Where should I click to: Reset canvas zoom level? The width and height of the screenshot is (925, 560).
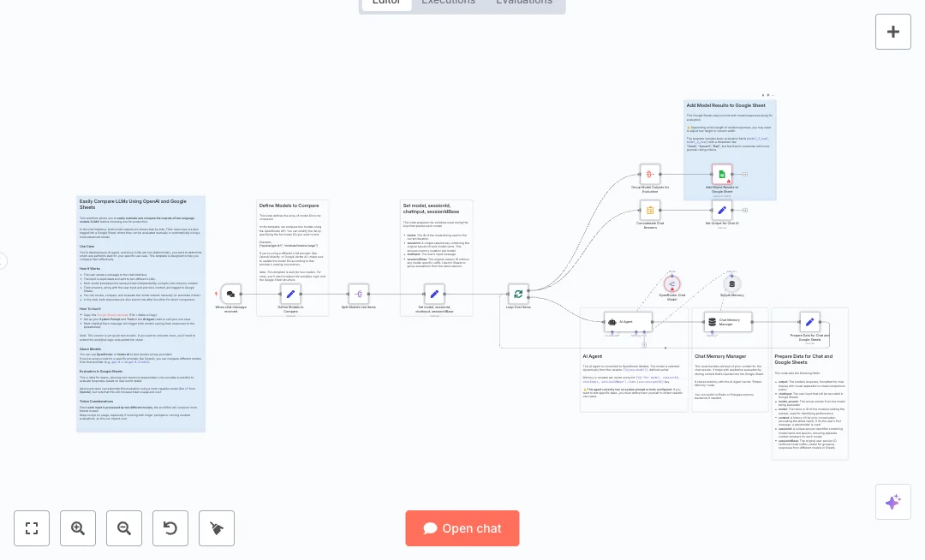coord(170,528)
